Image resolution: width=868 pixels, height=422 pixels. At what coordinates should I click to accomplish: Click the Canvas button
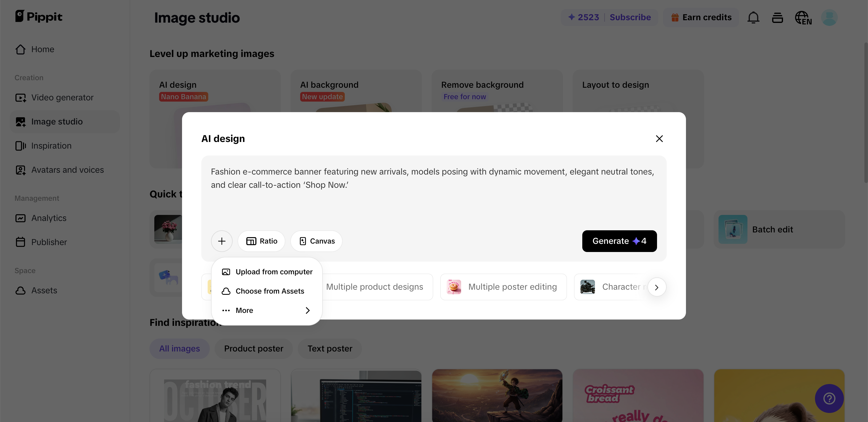pos(316,241)
